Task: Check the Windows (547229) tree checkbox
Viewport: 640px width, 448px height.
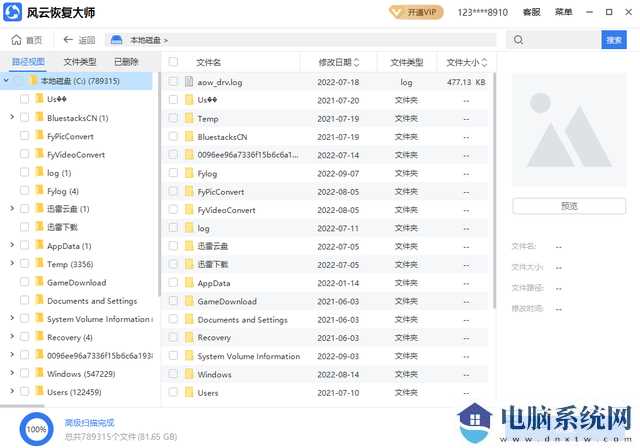Action: [24, 373]
